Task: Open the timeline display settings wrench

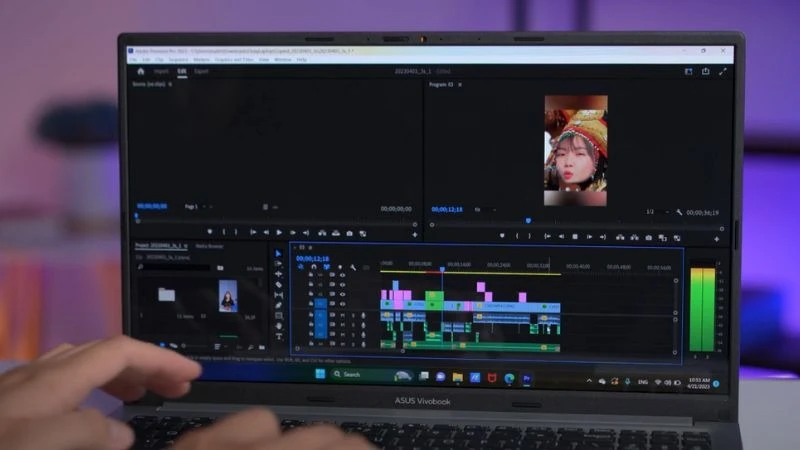Action: point(353,267)
